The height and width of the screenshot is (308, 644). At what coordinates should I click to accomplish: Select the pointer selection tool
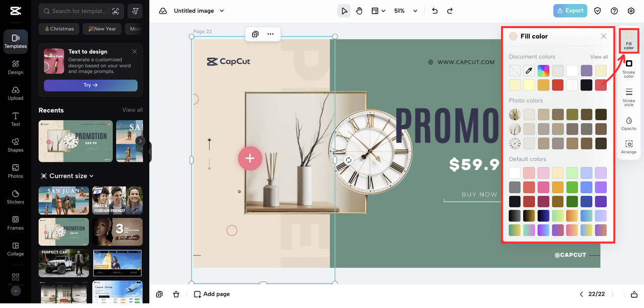344,11
